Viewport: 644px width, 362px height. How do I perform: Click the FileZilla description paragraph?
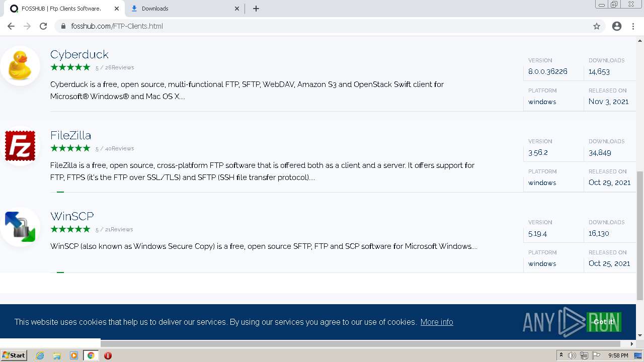click(x=262, y=171)
